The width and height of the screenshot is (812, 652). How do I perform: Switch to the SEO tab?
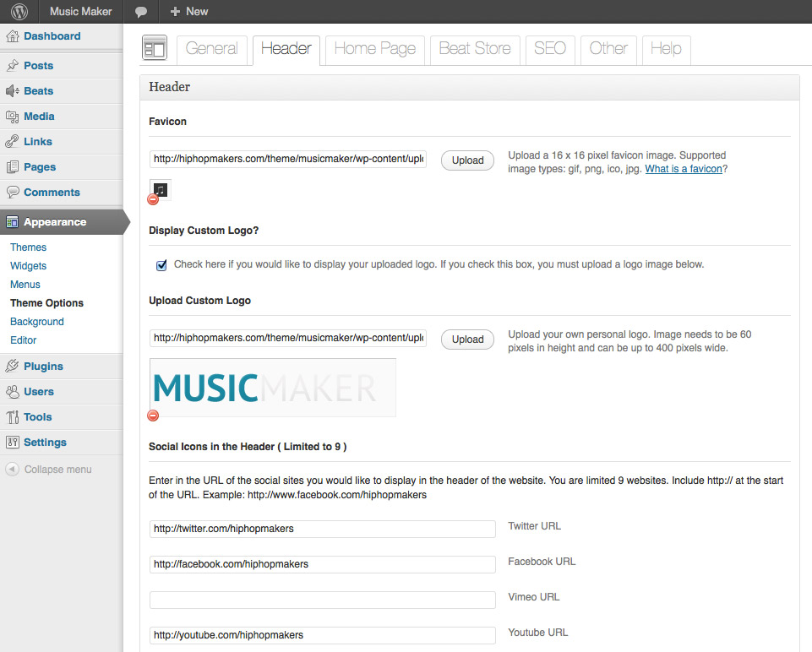[549, 49]
